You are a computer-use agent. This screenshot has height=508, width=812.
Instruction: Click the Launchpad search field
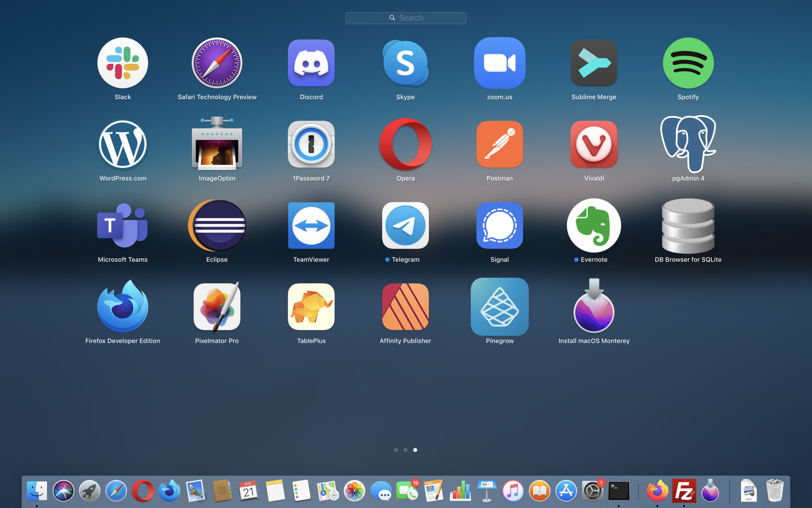[x=406, y=18]
